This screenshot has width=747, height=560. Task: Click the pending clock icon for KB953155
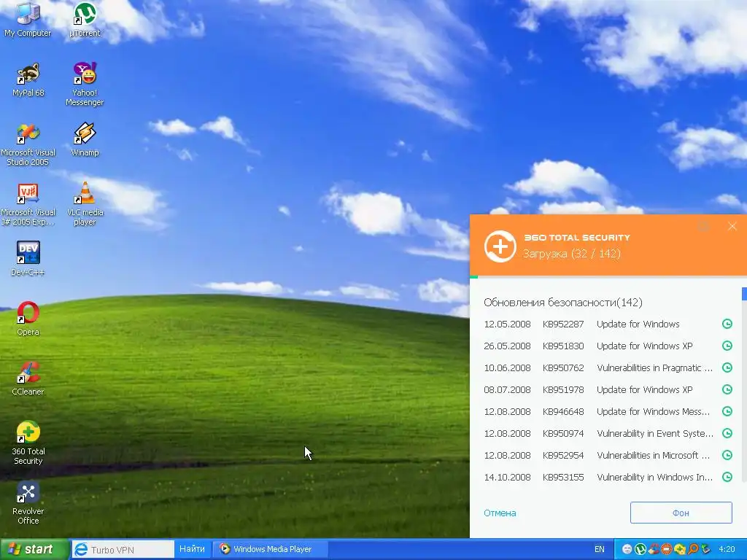(727, 477)
